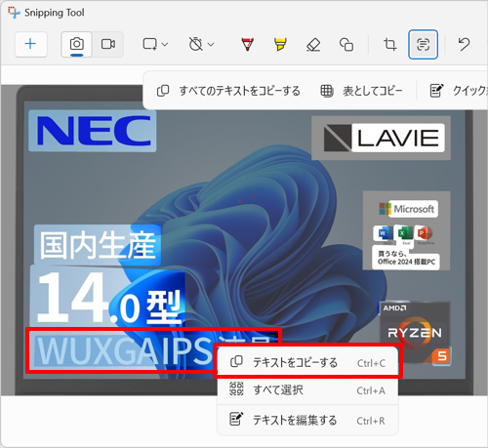Select the eraser tool
Screen dimensions: 488x448
point(313,44)
